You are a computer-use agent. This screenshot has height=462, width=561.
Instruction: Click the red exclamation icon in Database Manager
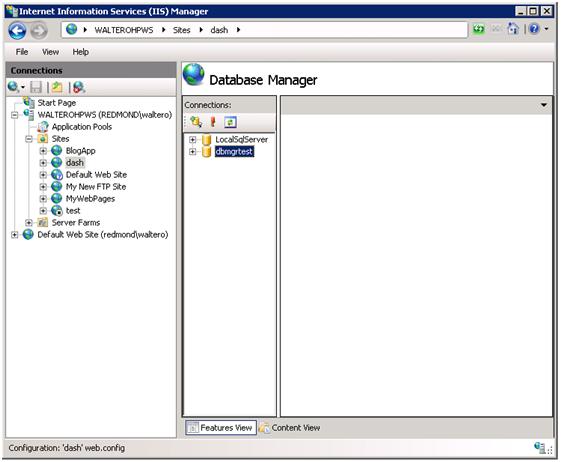pos(213,122)
